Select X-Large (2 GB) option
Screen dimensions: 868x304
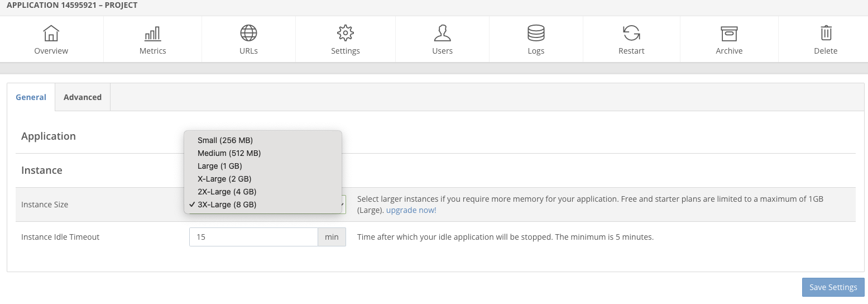(224, 179)
